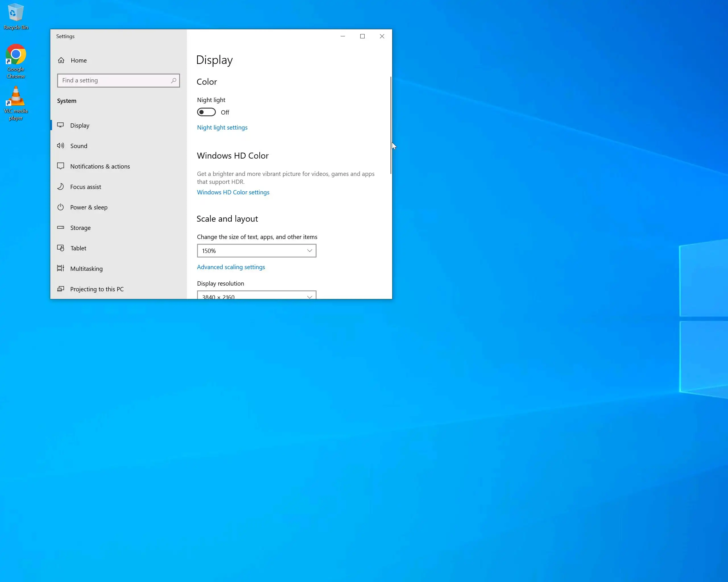Open Google Chrome desktop shortcut

(16, 55)
